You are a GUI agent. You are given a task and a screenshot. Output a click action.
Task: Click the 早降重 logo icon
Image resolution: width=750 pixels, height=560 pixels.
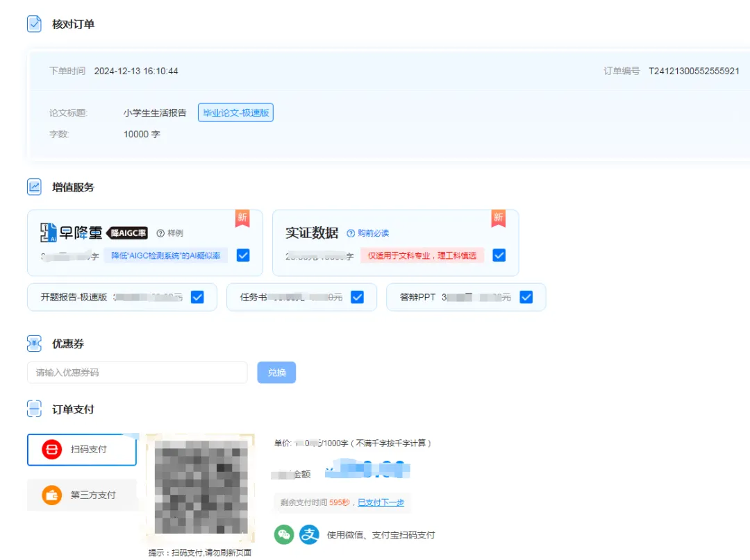point(49,232)
